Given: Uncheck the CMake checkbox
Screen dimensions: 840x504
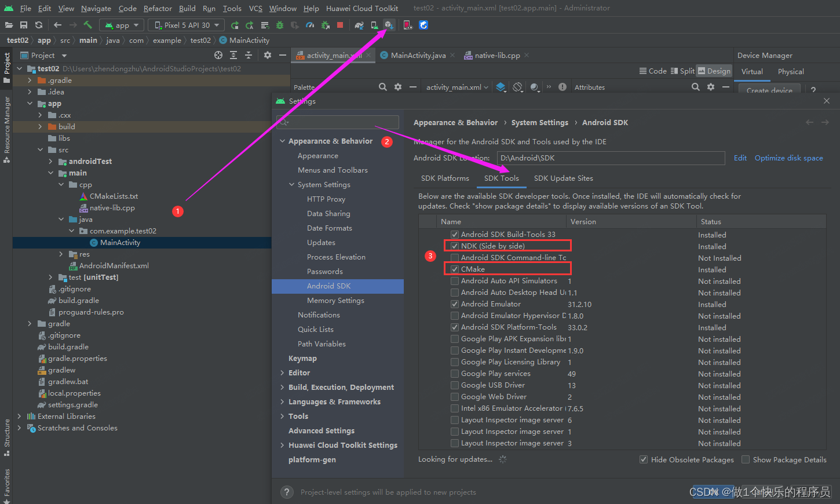Looking at the screenshot, I should click(x=455, y=269).
